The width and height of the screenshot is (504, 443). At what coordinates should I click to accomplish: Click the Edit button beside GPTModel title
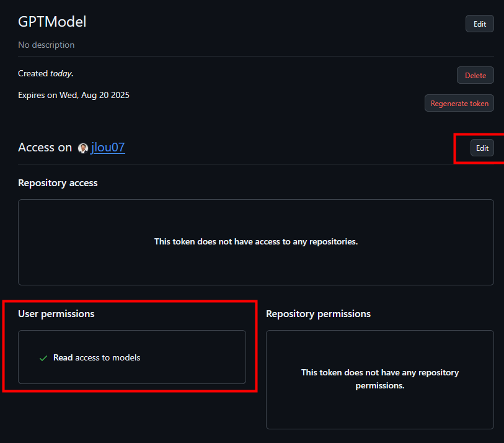pyautogui.click(x=480, y=24)
